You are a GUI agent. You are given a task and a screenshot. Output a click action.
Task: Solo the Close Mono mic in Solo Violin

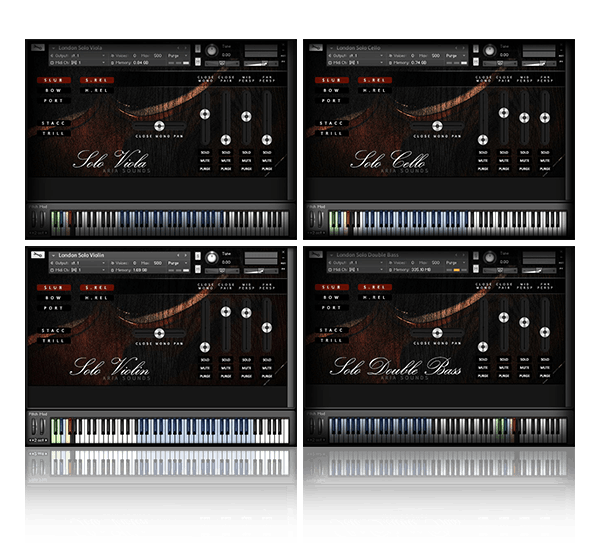pyautogui.click(x=205, y=360)
